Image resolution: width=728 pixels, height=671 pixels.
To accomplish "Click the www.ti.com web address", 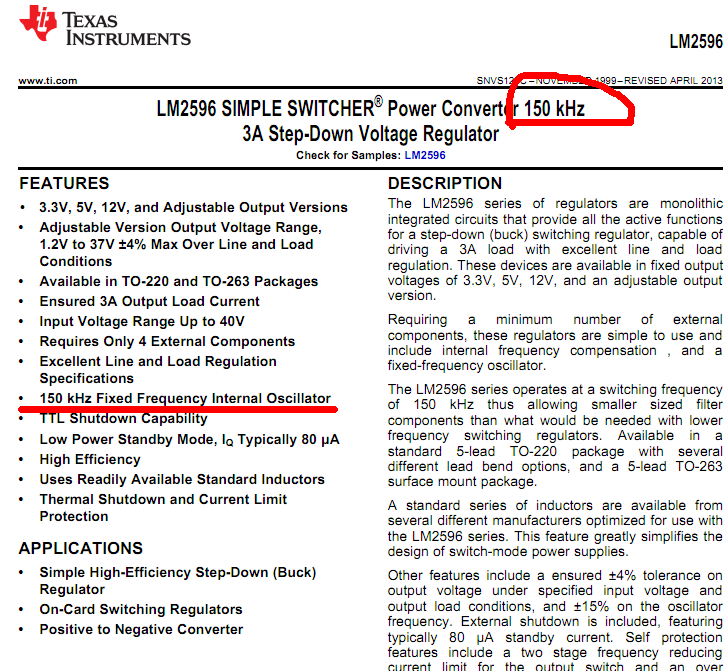I will pyautogui.click(x=48, y=81).
